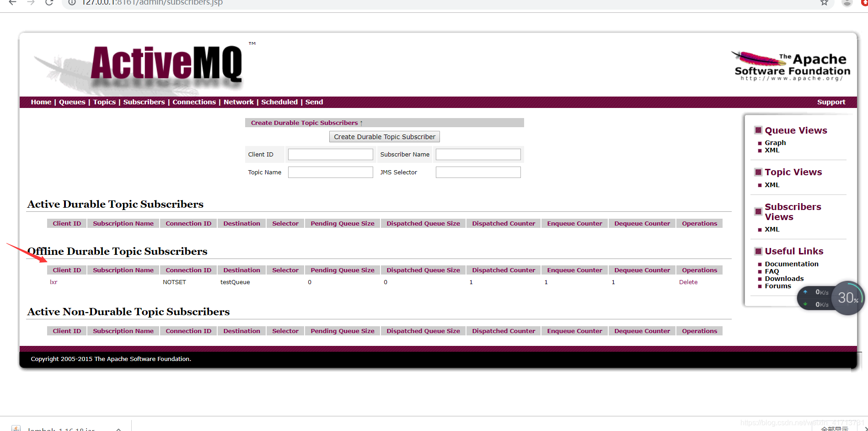Click Dequeue Counter header in Offline Durable table

[x=642, y=270]
